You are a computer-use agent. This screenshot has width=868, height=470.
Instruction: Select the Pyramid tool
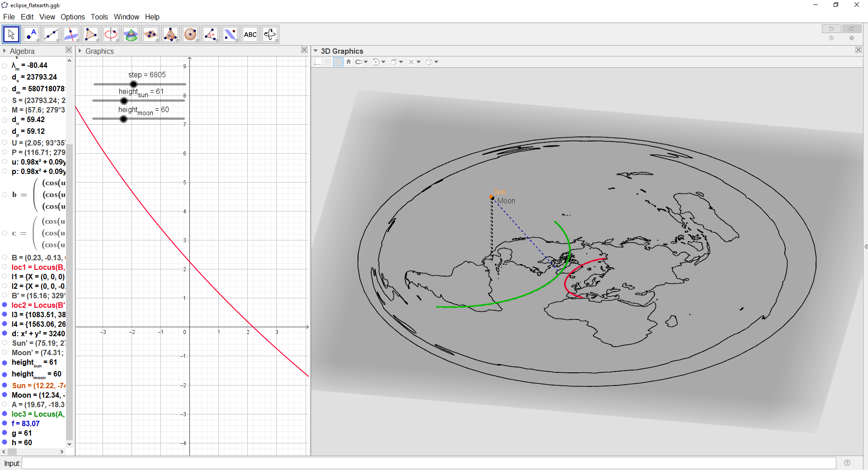tap(170, 34)
